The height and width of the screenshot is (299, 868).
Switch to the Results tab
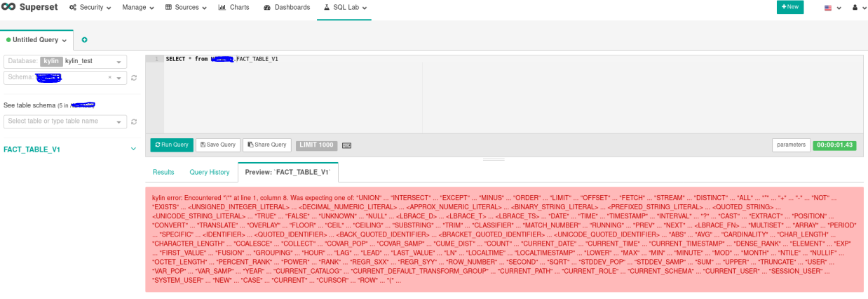163,172
